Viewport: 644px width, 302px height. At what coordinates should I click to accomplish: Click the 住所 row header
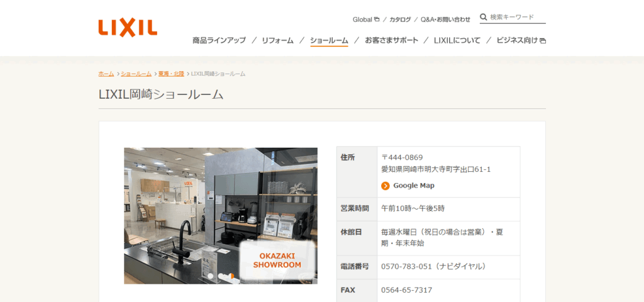(x=357, y=172)
